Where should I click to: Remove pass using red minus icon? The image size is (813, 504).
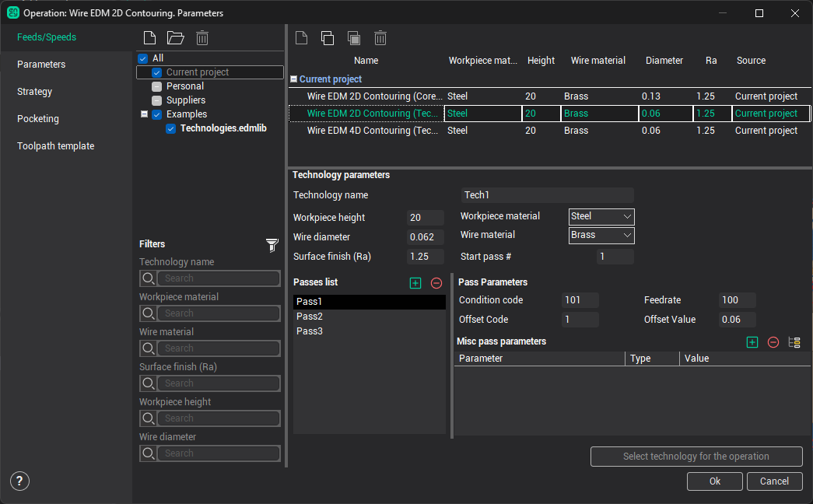436,283
